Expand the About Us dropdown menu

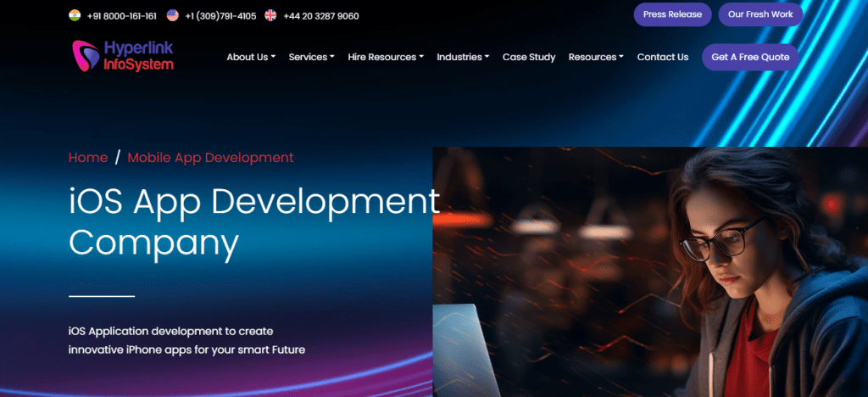click(251, 57)
